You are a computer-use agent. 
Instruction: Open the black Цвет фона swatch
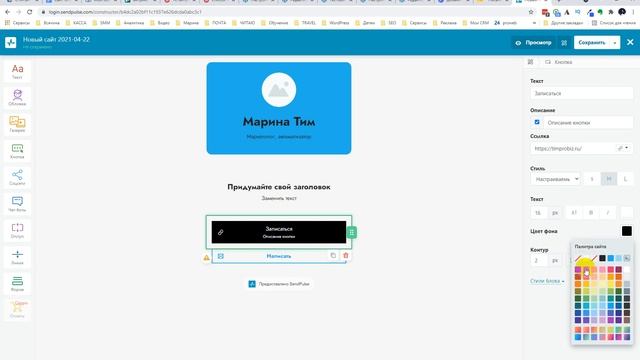point(627,231)
